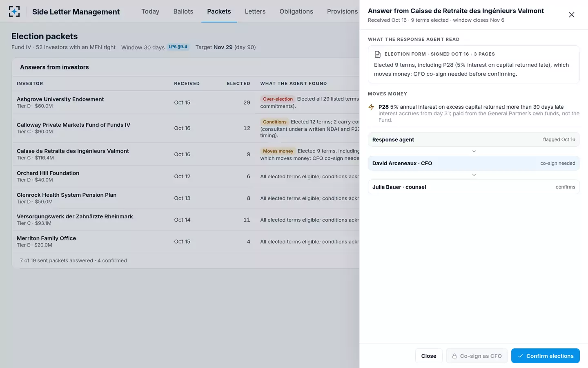Open the Today tab
Screen dimensions: 588x368
pos(150,11)
